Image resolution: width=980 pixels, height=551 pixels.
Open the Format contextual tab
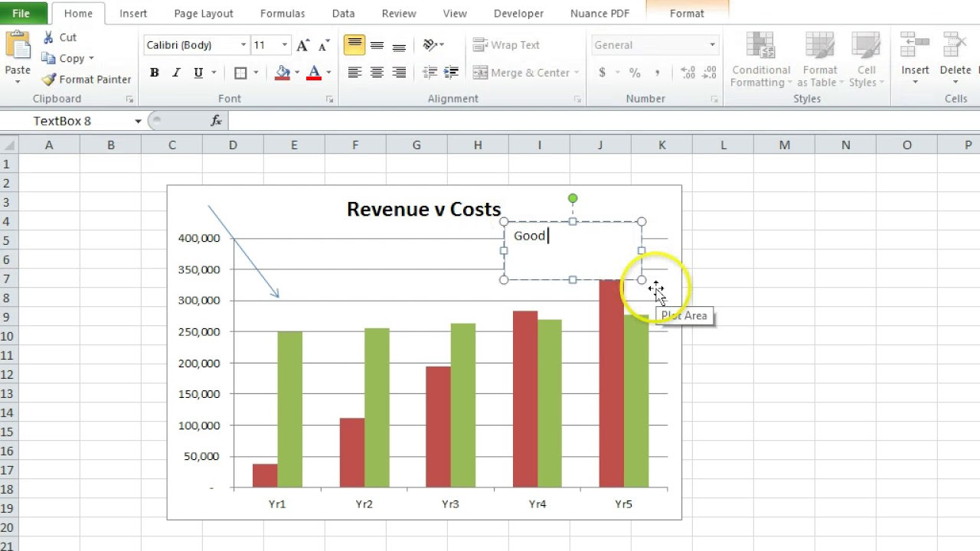[x=687, y=14]
